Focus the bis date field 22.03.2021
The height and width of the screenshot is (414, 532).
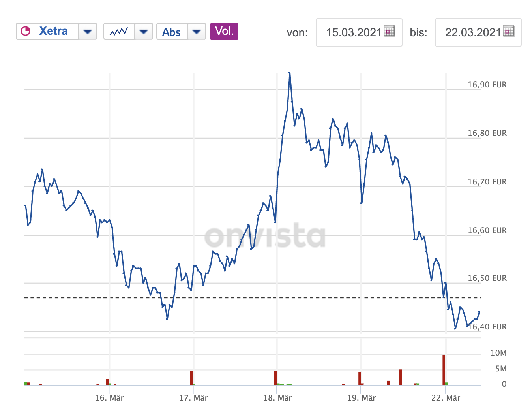tap(473, 32)
